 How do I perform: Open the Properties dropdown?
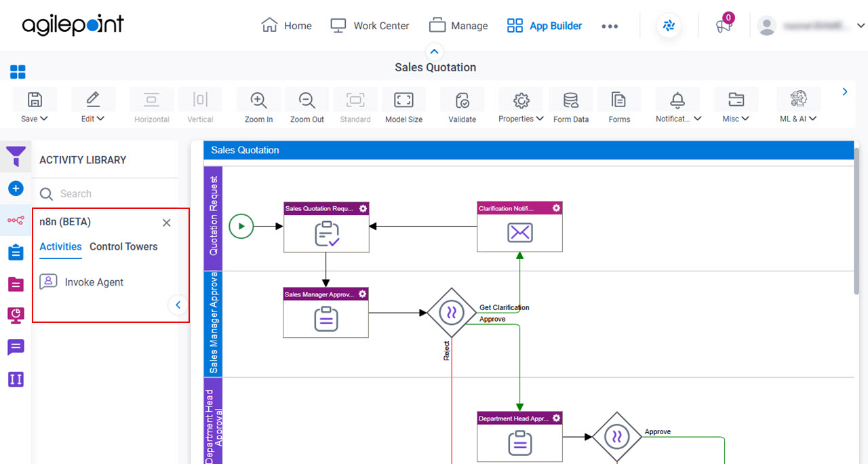coord(521,107)
